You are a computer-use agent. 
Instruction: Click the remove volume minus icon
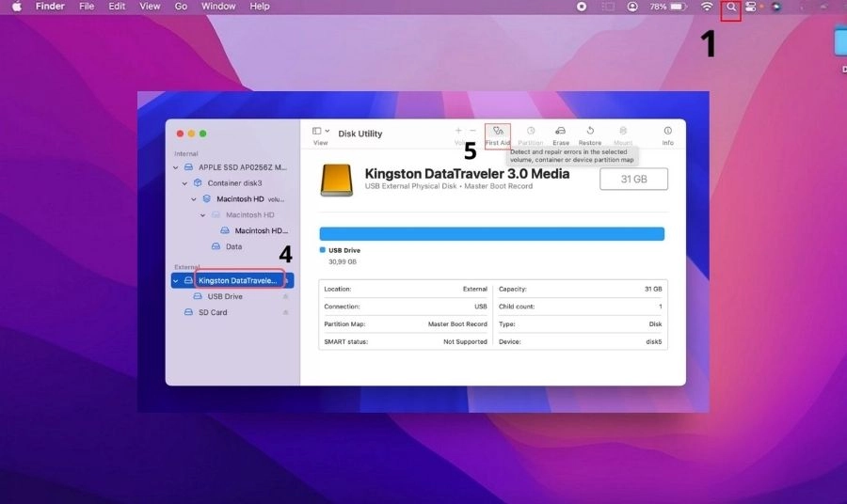472,131
